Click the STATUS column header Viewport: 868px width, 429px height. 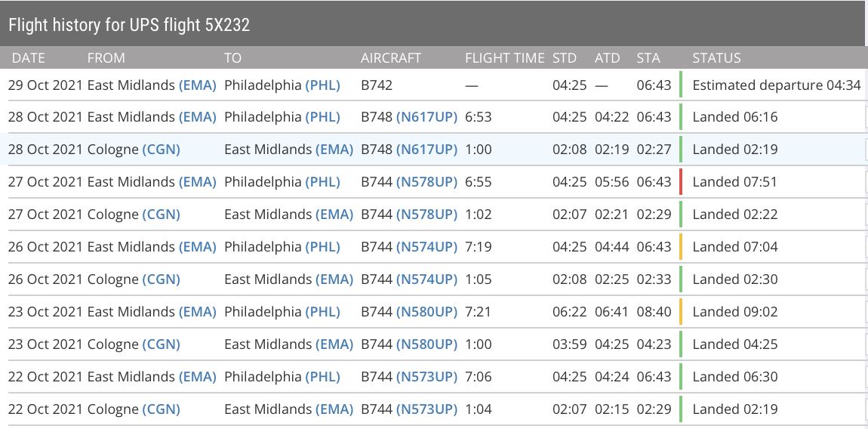716,58
